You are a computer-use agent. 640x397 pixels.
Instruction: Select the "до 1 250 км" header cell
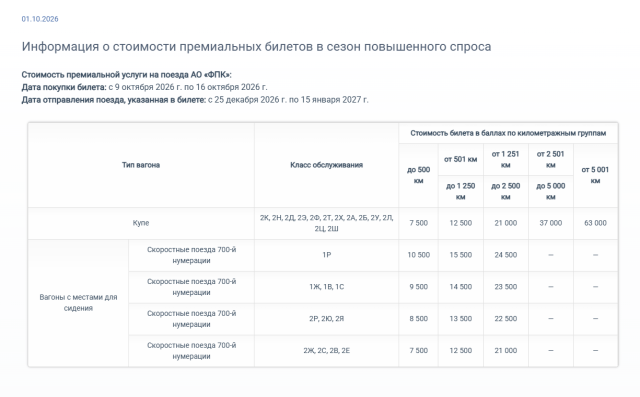point(461,191)
